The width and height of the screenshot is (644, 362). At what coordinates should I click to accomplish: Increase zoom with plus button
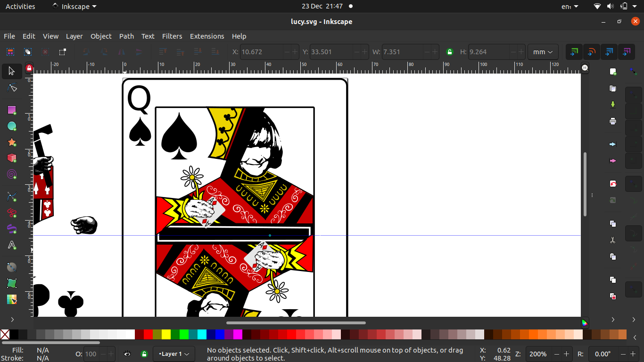[x=565, y=354]
